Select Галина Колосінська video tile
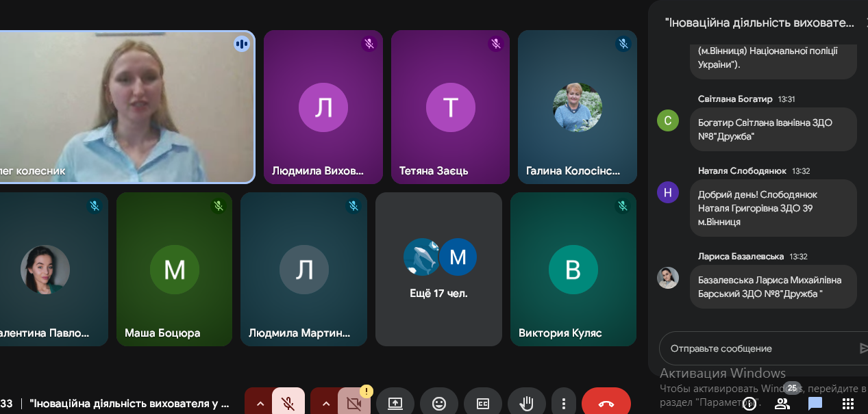The width and height of the screenshot is (868, 414). click(x=577, y=107)
